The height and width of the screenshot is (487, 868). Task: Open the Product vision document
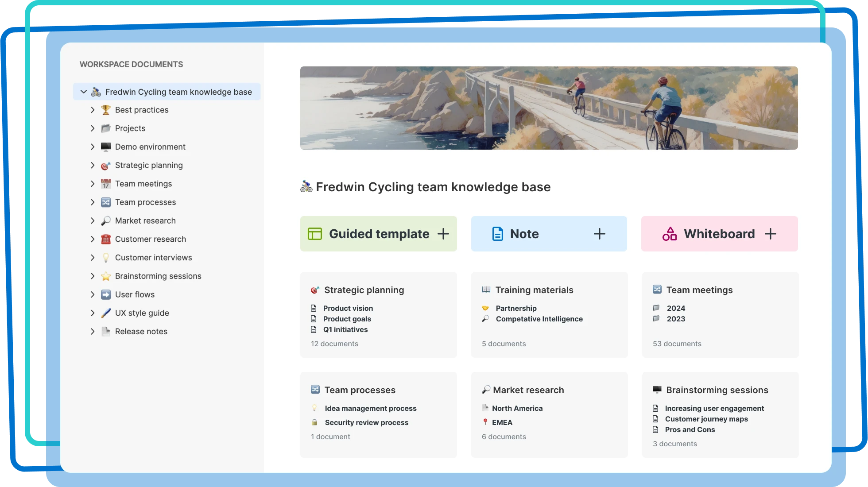(x=348, y=308)
